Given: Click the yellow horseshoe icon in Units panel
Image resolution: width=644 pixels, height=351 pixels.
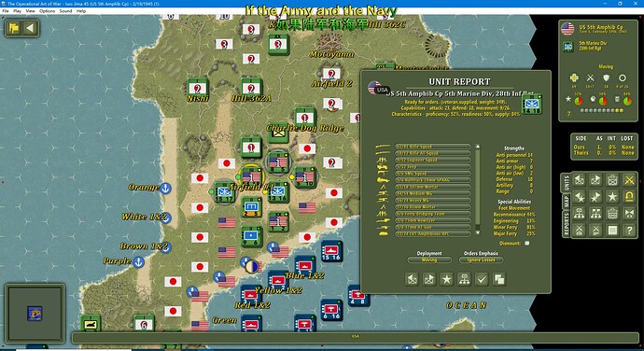Looking at the screenshot, I should click(x=629, y=197).
